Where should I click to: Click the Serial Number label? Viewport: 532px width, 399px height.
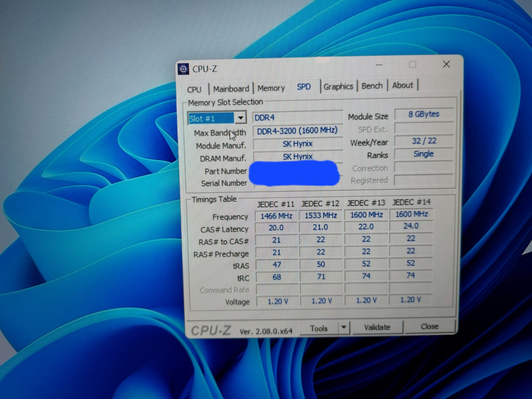[x=224, y=183]
